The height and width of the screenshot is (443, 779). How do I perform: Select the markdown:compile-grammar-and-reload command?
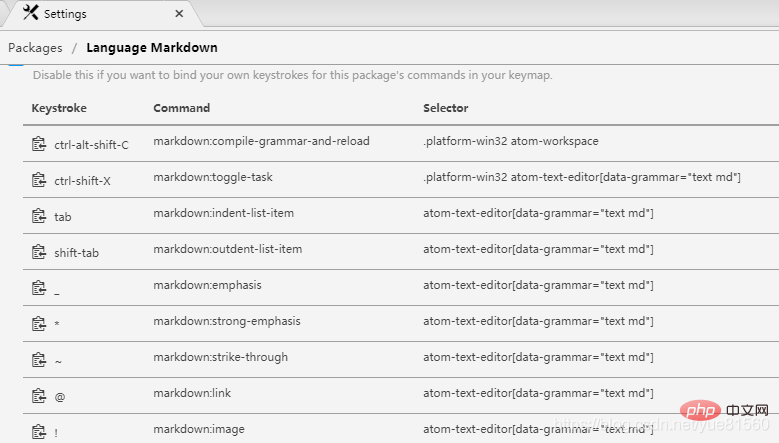tap(261, 141)
